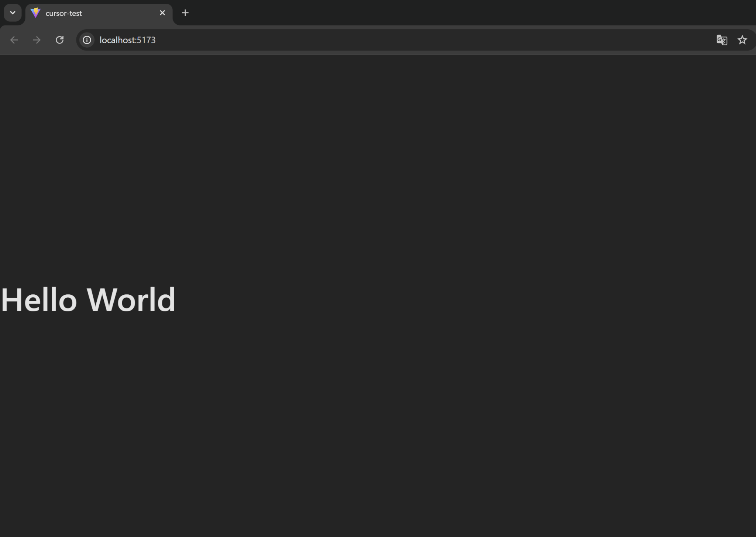Screen dimensions: 756x537
Task: Click empty tab strip right of plus button
Action: [x=443, y=13]
